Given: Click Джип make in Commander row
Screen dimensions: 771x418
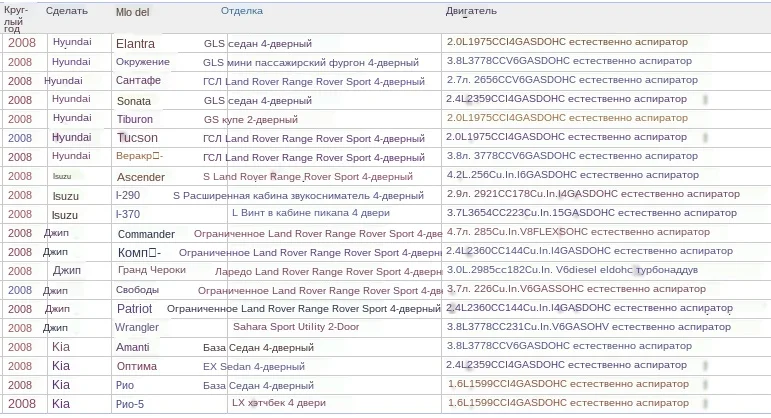Looking at the screenshot, I should (x=56, y=233).
